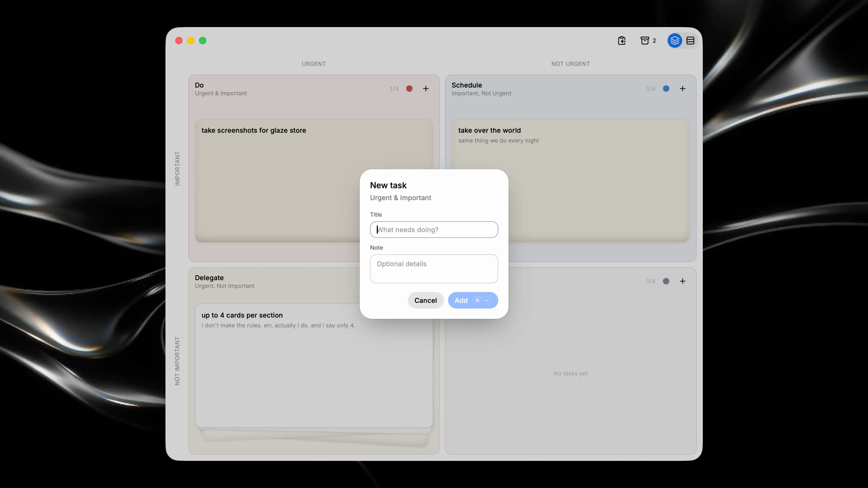Click the 1/4 counter in Schedule

pos(650,89)
